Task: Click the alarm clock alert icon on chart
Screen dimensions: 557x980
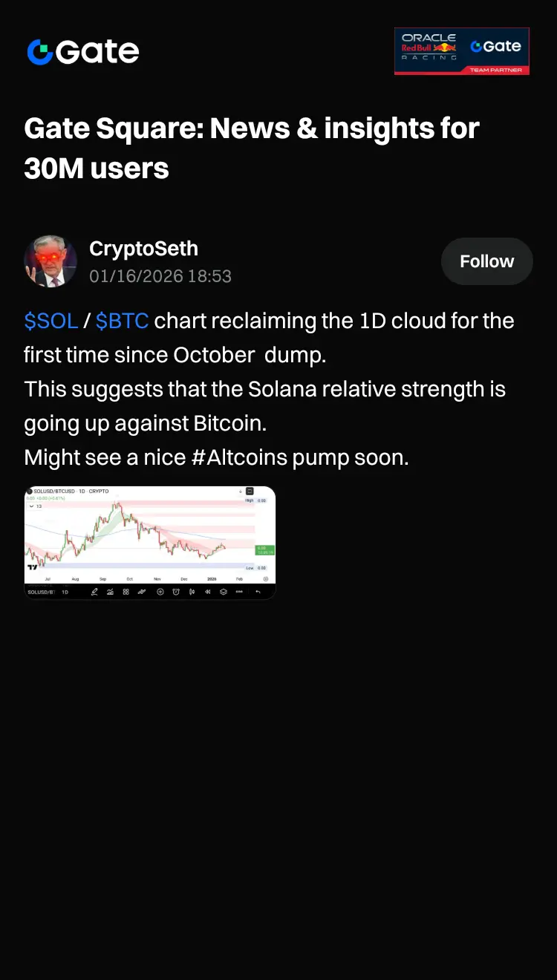Action: tap(176, 592)
